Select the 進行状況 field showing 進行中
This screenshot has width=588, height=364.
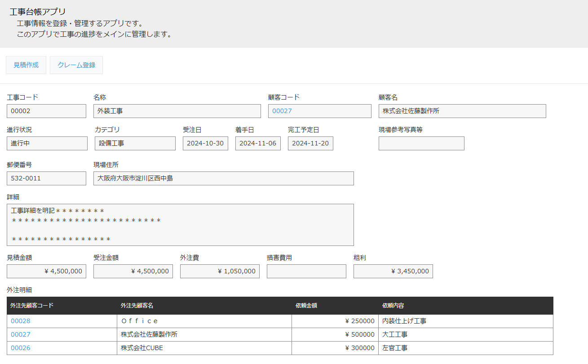[x=47, y=144]
